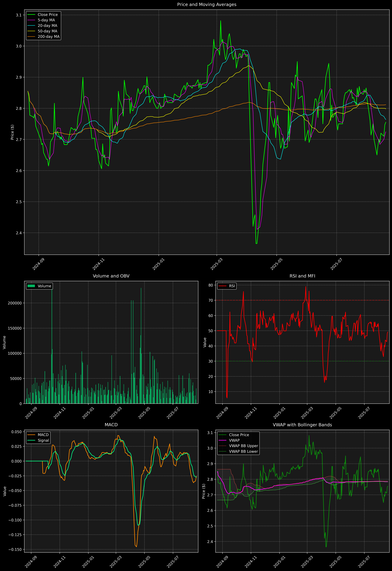Click the 3.1 price axis label on top chart
Screen dimensions: 392x571
point(19,15)
